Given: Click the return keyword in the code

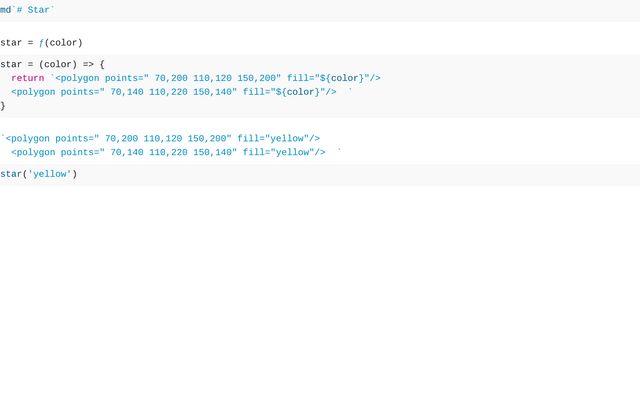Looking at the screenshot, I should tap(28, 78).
